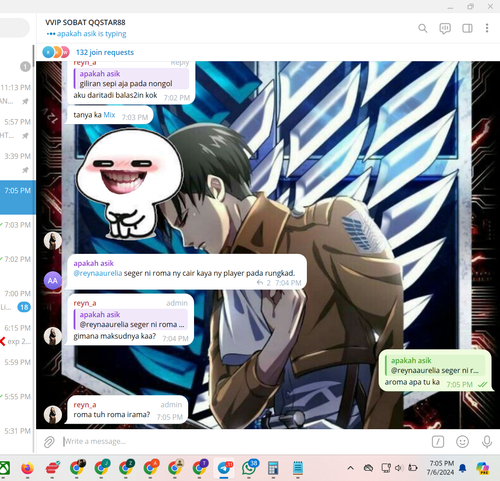The height and width of the screenshot is (481, 500).
Task: Click the quoted 'giliran sepi aja pada nongol' reply
Action: [131, 79]
